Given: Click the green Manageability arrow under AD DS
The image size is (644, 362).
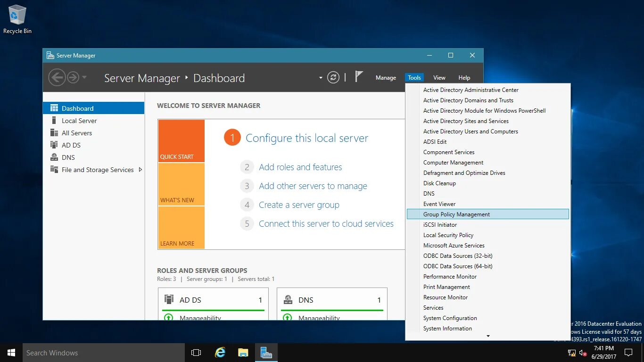Looking at the screenshot, I should pyautogui.click(x=169, y=318).
